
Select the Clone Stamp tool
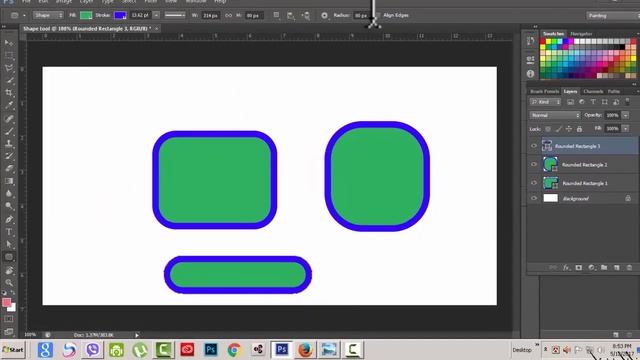(9, 143)
